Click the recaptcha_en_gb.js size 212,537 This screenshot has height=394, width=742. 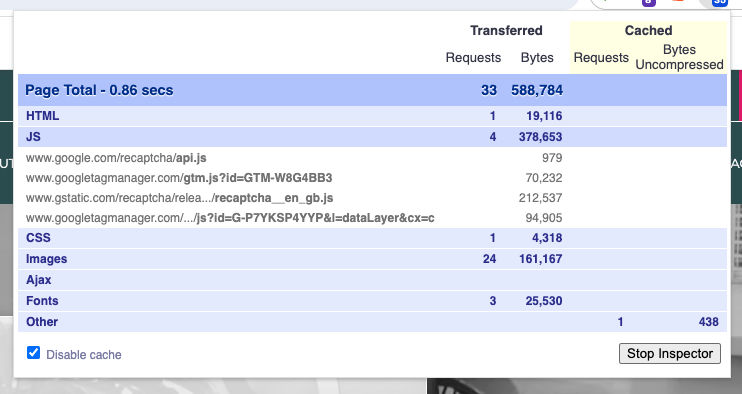coord(540,198)
